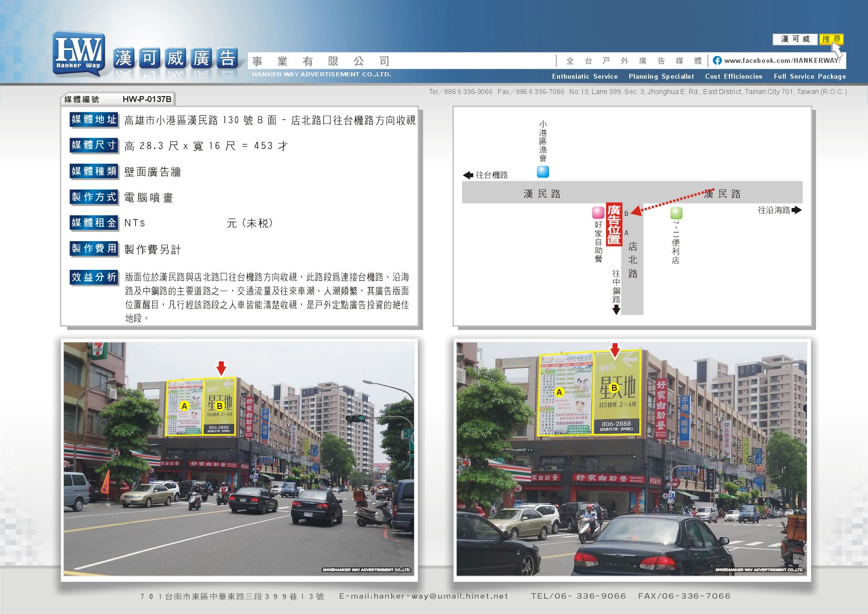The height and width of the screenshot is (614, 868).
Task: Click Enthusiatic Service text
Action: [x=585, y=76]
